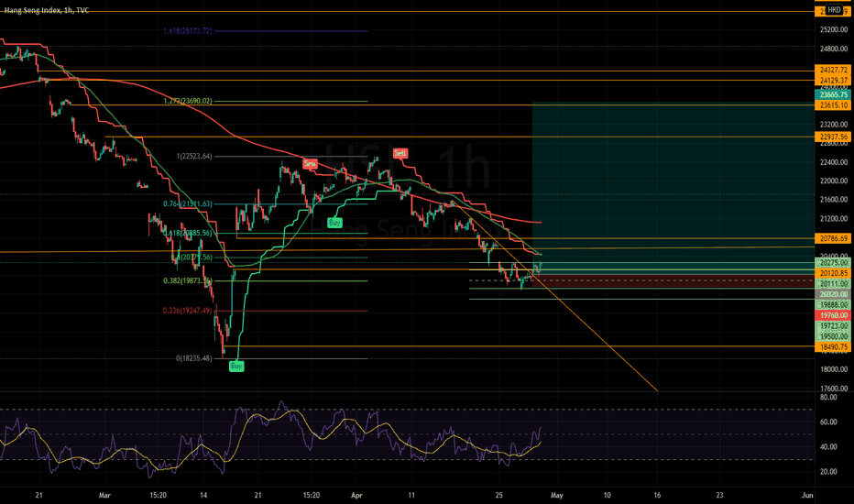Select the rightmost Sell signal label
This screenshot has width=854, height=504.
pos(400,154)
